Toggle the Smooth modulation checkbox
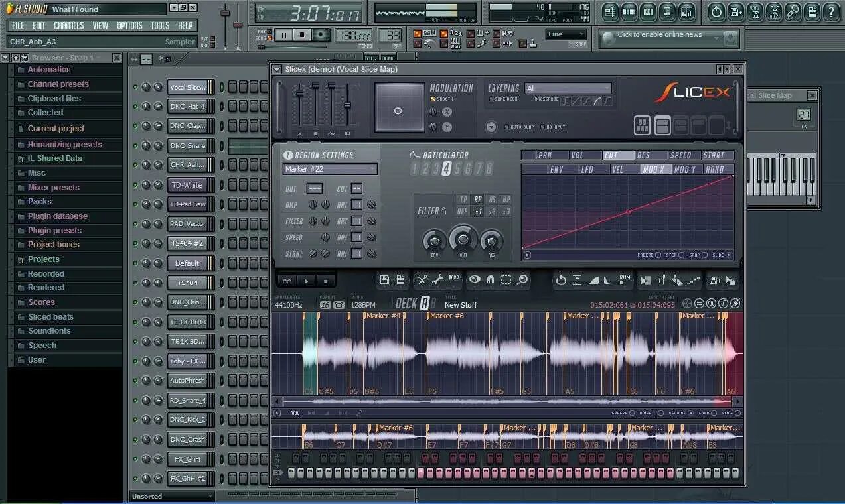 [432, 99]
